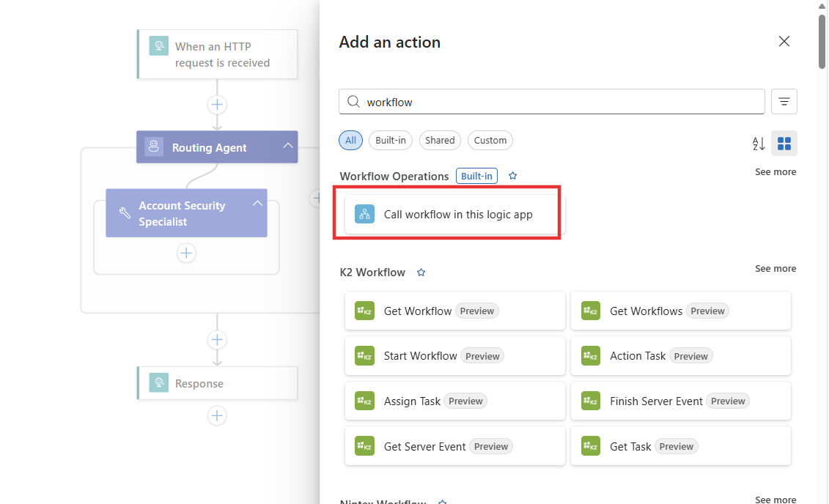Click the HTTP request trigger icon

point(158,45)
